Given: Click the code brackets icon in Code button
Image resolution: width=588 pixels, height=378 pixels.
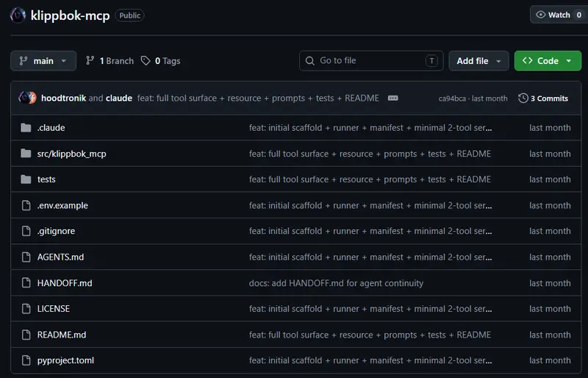Looking at the screenshot, I should (527, 60).
